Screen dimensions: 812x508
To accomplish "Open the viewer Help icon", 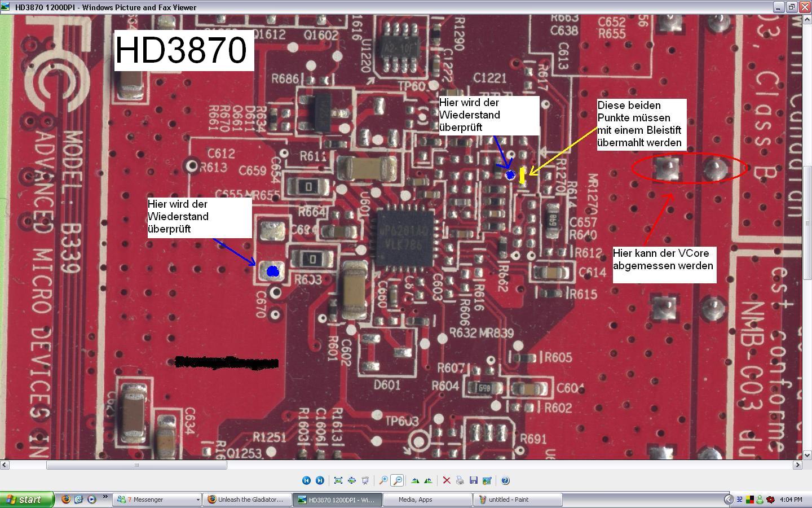I will tap(505, 480).
